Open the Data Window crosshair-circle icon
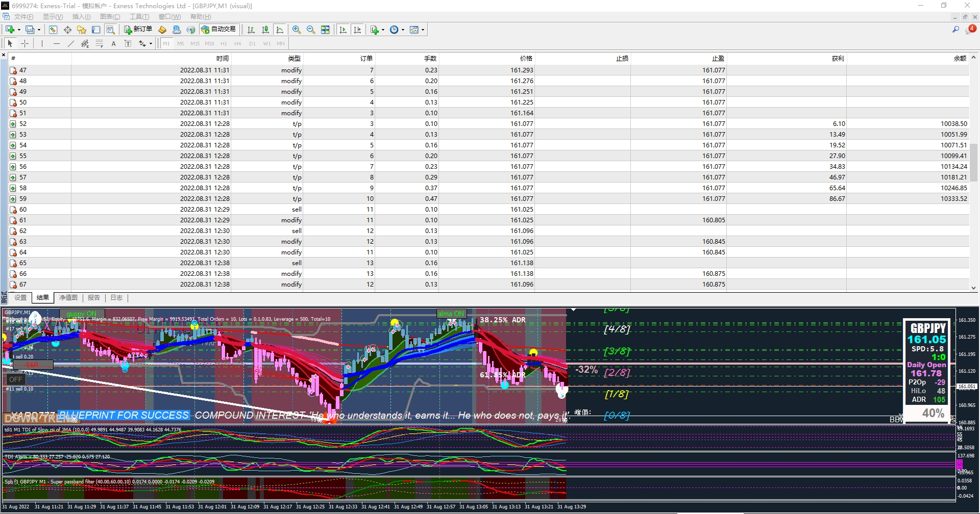 [x=67, y=30]
